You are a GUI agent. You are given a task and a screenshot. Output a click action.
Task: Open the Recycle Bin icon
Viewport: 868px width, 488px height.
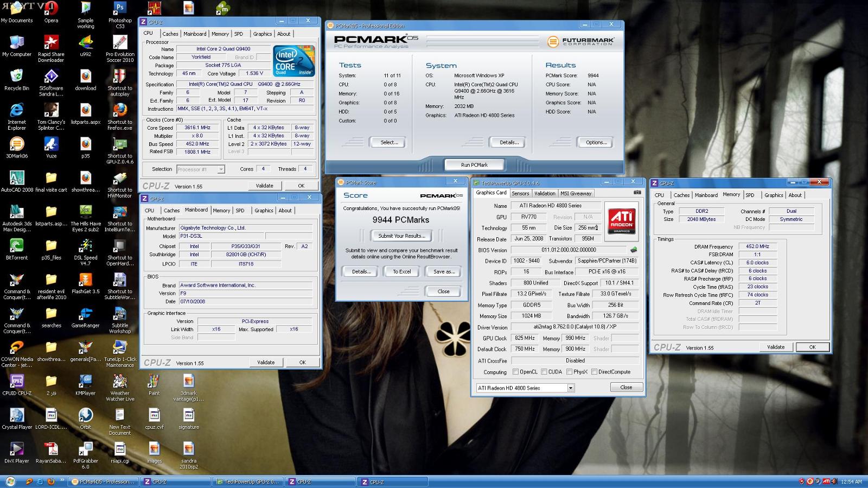17,80
